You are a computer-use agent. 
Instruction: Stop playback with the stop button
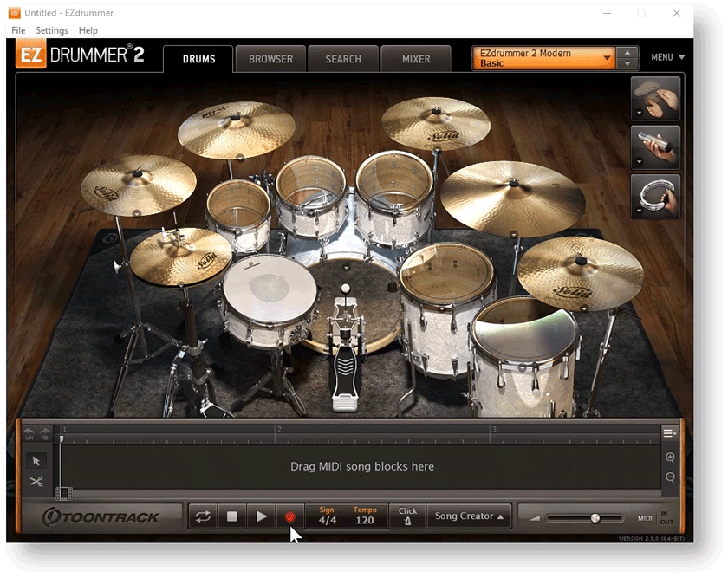click(x=231, y=516)
